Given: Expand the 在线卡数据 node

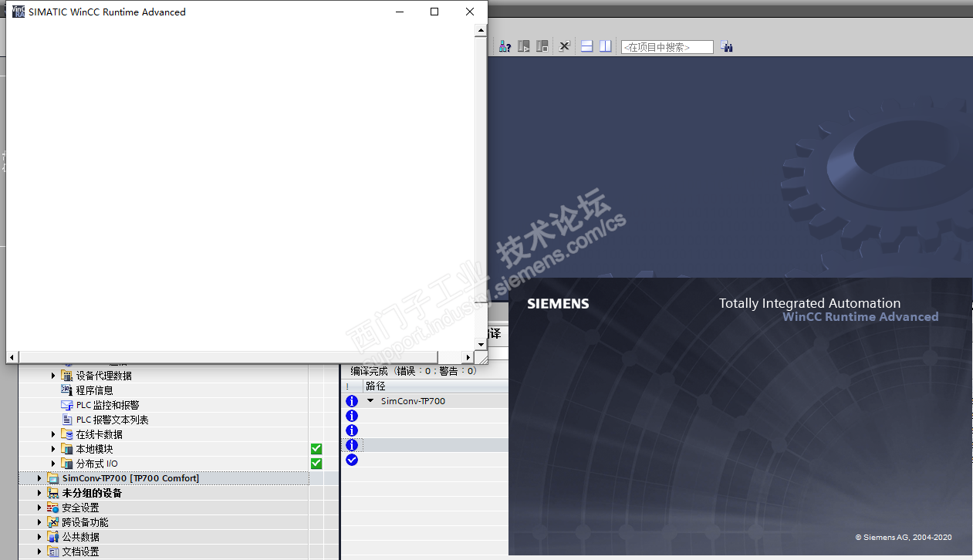Looking at the screenshot, I should coord(53,434).
